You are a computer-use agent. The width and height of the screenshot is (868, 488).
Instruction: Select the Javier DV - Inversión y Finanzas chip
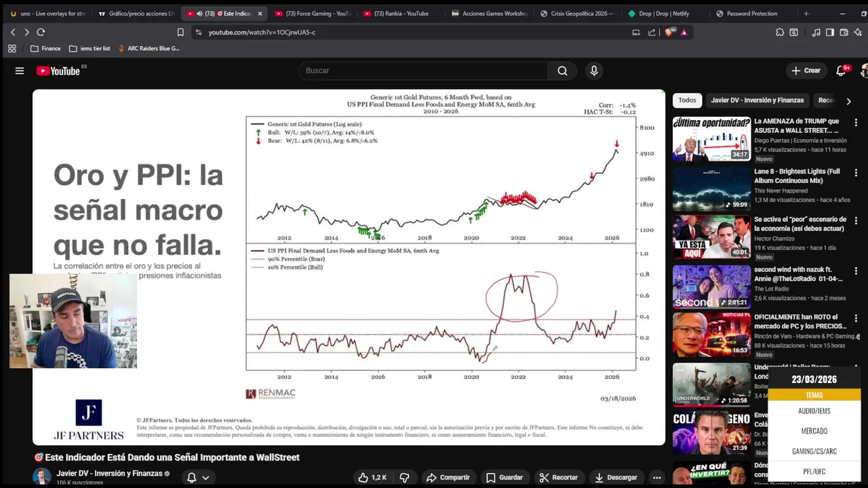pyautogui.click(x=757, y=100)
